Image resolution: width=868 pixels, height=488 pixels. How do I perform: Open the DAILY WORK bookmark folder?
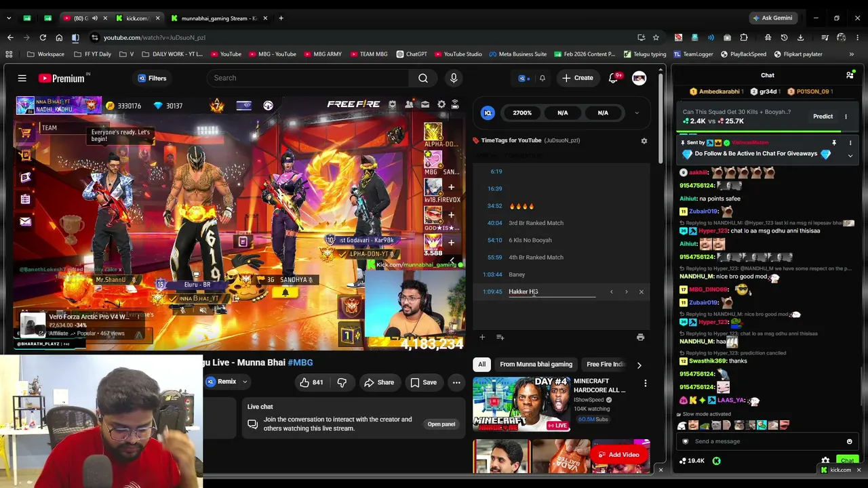pos(172,54)
